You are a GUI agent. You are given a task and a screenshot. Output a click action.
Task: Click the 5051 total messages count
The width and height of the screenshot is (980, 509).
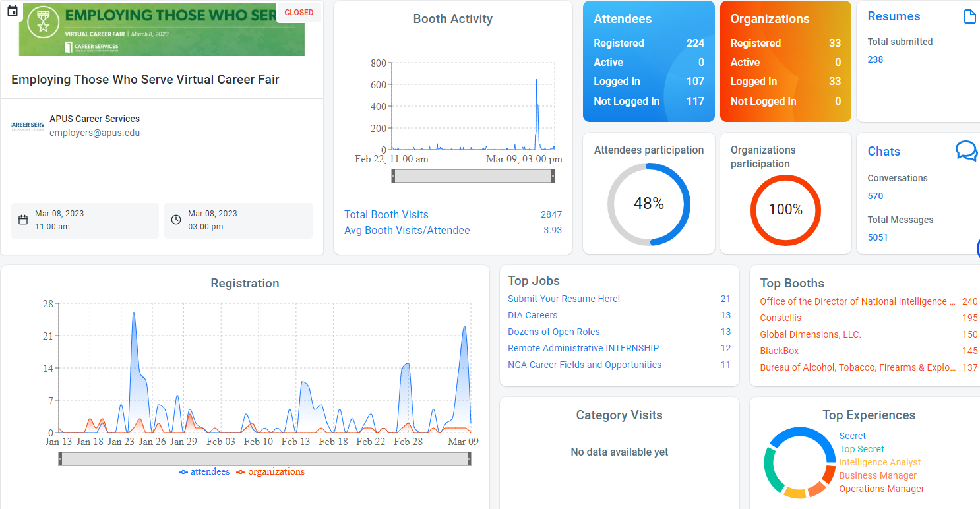(878, 237)
